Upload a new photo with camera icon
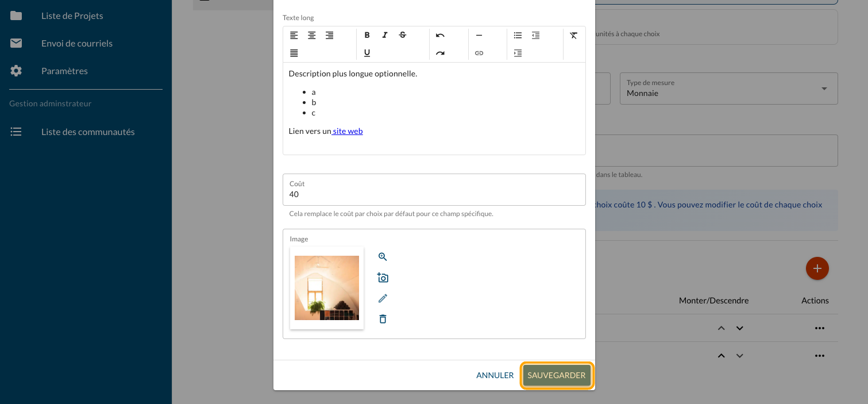Viewport: 868px width, 404px height. tap(383, 278)
